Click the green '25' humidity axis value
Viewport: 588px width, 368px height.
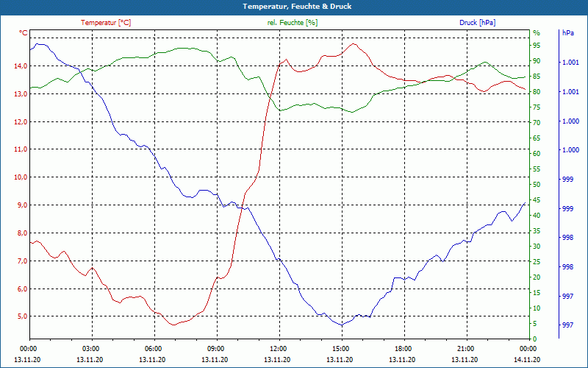click(x=537, y=262)
